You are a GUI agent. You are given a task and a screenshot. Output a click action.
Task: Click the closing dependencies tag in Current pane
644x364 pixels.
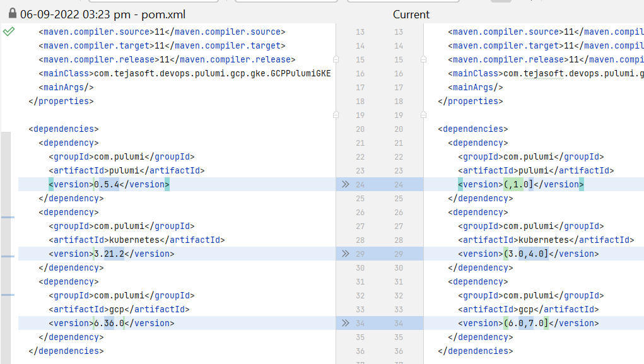[476, 351]
